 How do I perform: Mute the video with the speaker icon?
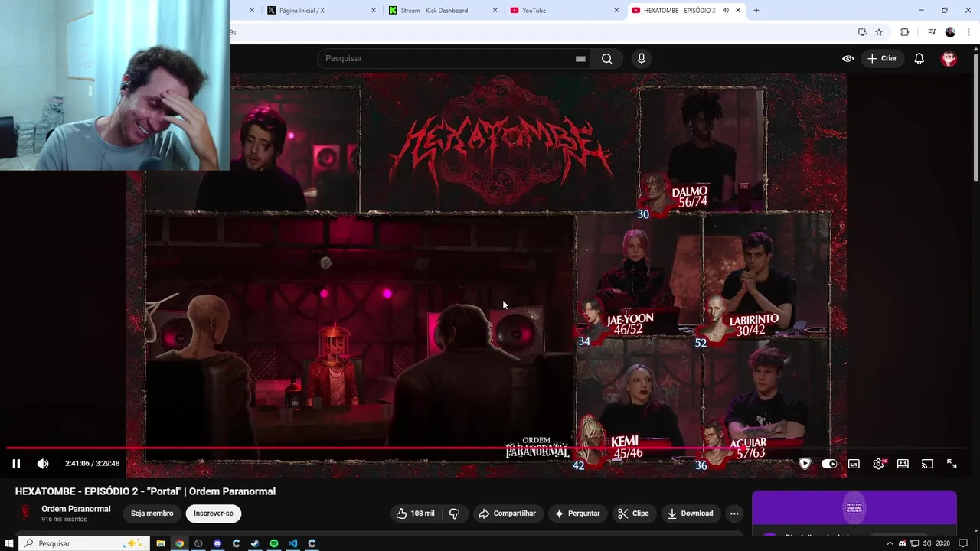point(43,464)
